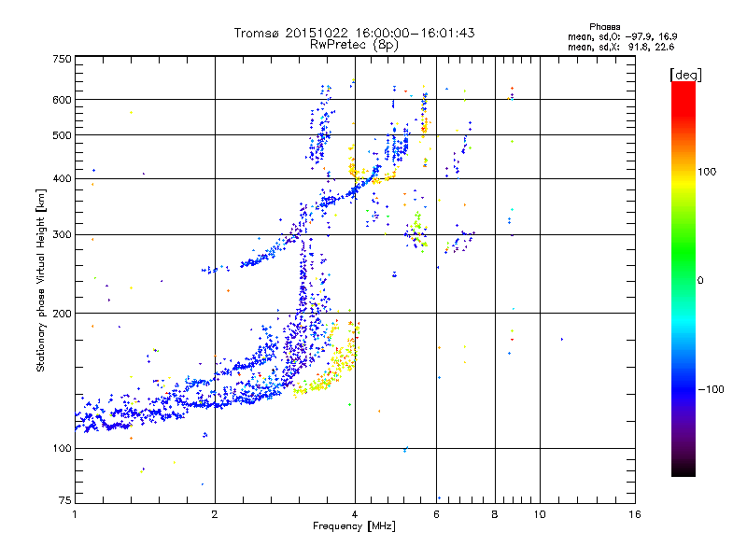Click the y-axis label "500"
747x560 pixels.
[x=62, y=135]
